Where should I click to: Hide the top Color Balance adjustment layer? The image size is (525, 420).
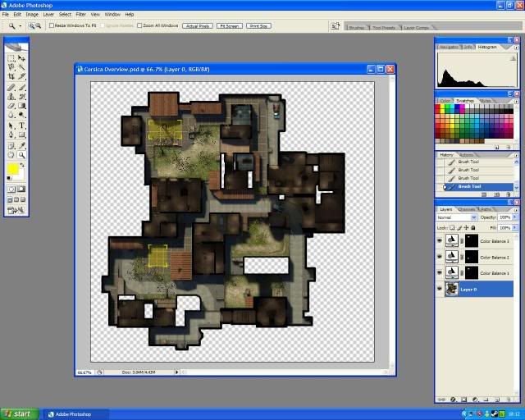tap(441, 241)
